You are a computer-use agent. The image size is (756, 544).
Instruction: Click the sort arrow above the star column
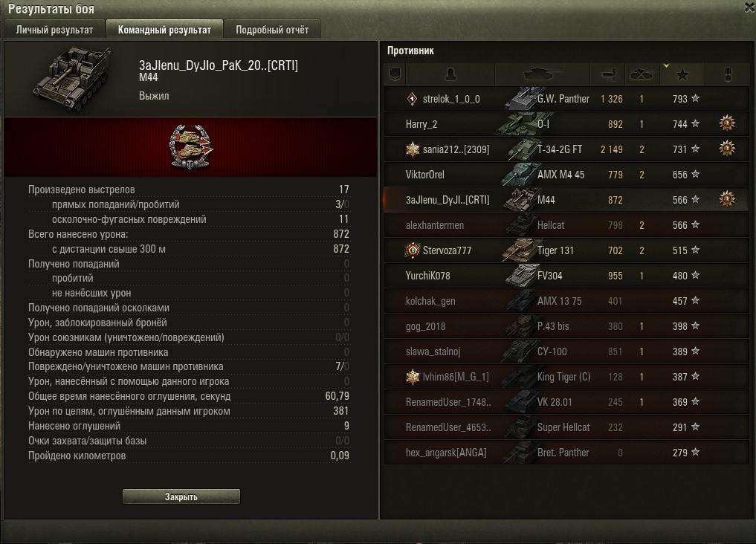666,65
